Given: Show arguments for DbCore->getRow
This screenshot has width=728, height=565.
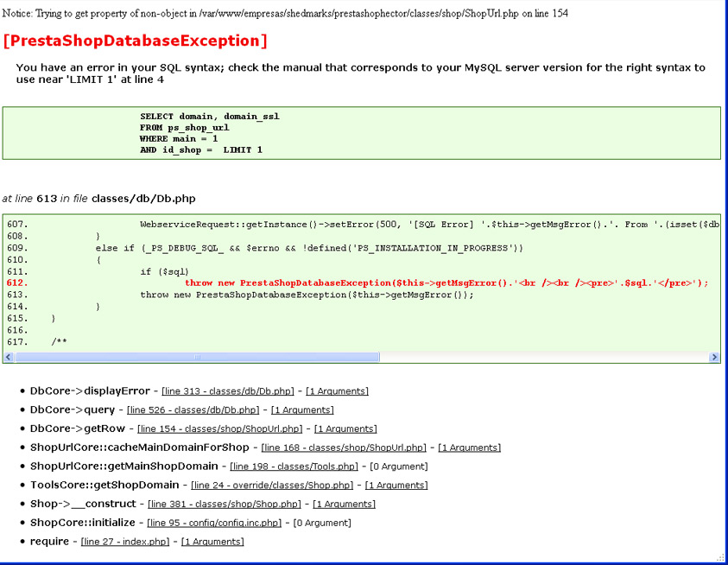Looking at the screenshot, I should point(345,429).
